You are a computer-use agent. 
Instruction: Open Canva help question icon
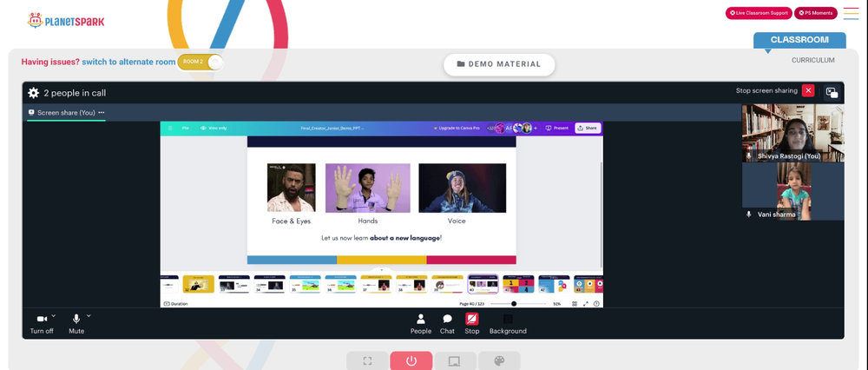click(596, 303)
